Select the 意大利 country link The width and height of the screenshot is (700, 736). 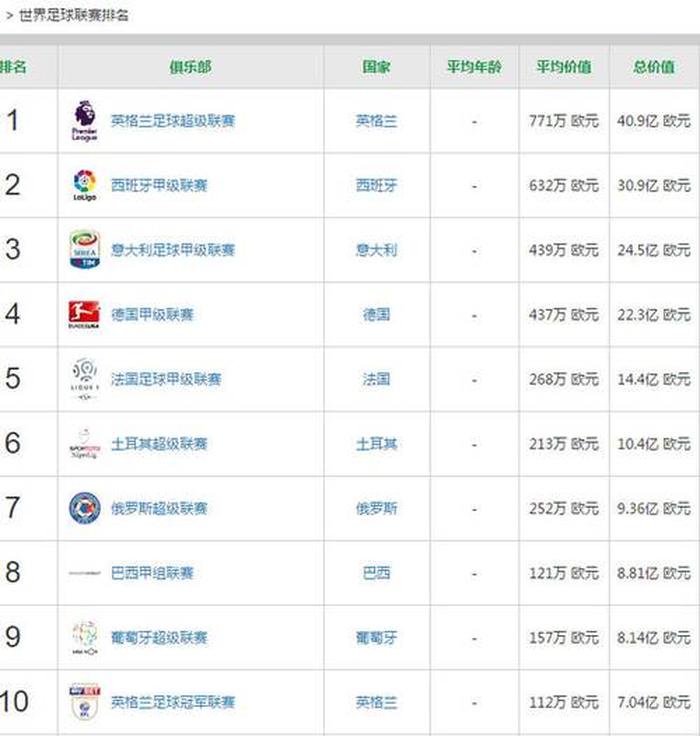pyautogui.click(x=376, y=250)
